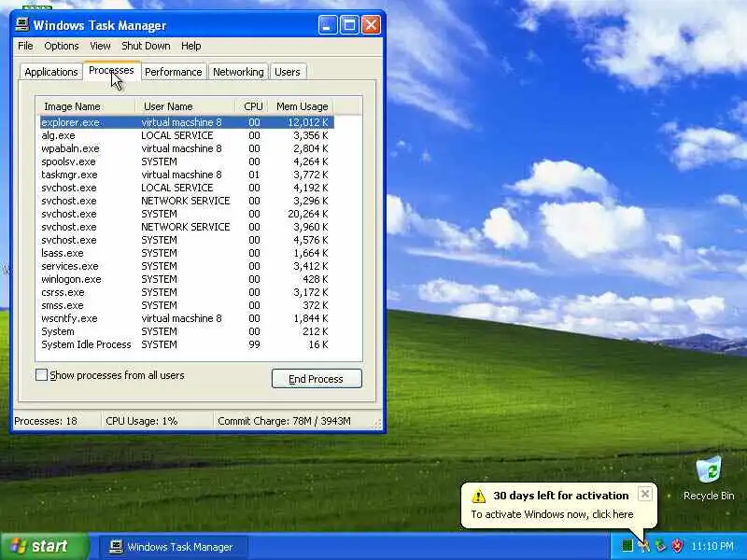Image resolution: width=747 pixels, height=560 pixels.
Task: Select the wscntfy.exe process
Action: (187, 318)
